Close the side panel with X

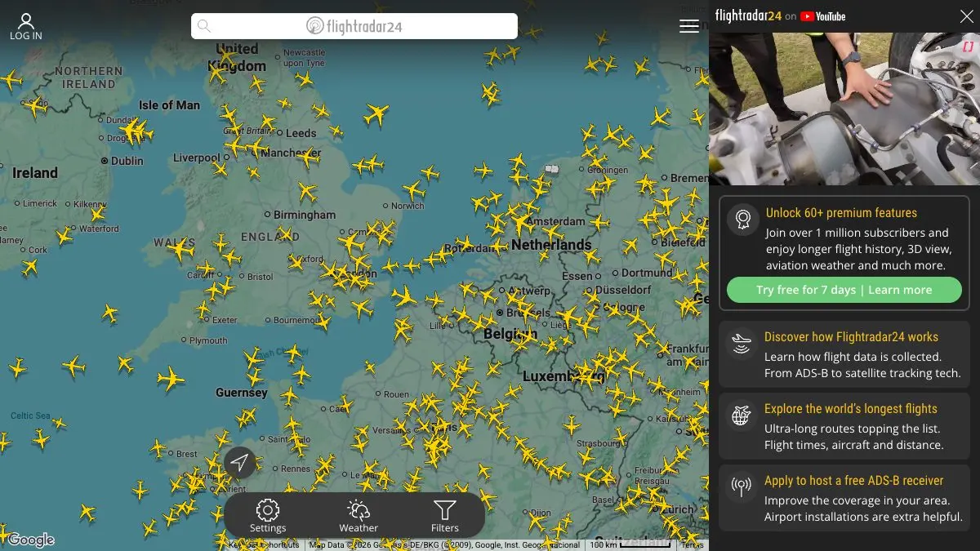pos(966,16)
